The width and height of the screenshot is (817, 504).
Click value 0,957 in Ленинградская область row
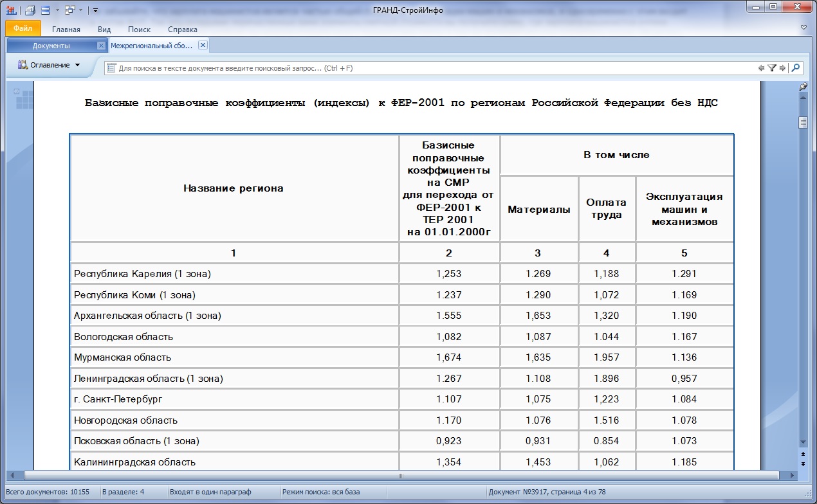(x=684, y=379)
